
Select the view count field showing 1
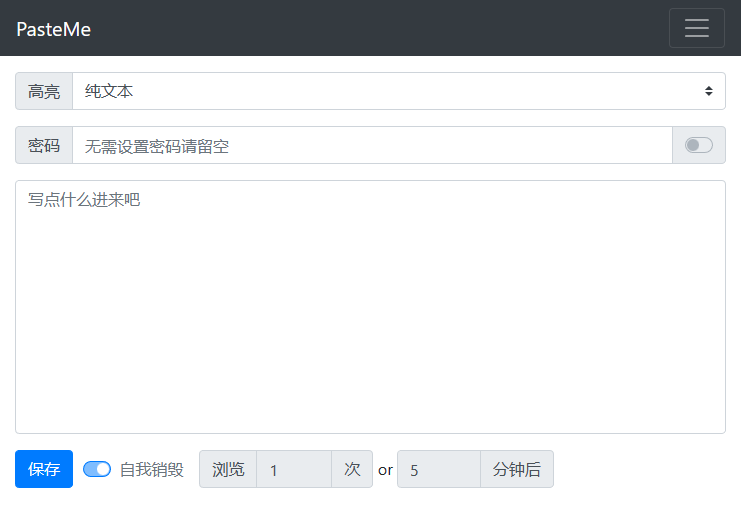[x=294, y=469]
